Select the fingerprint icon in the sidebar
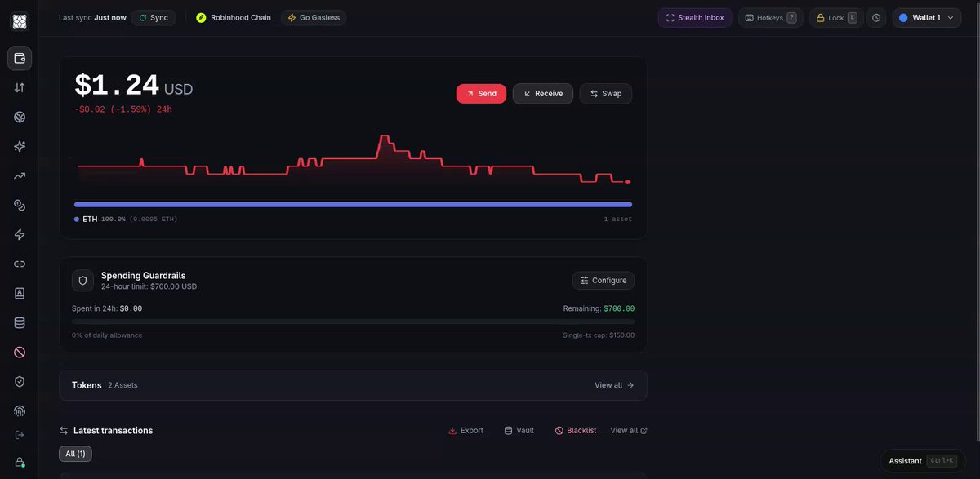Viewport: 980px width, 479px height. (20, 411)
